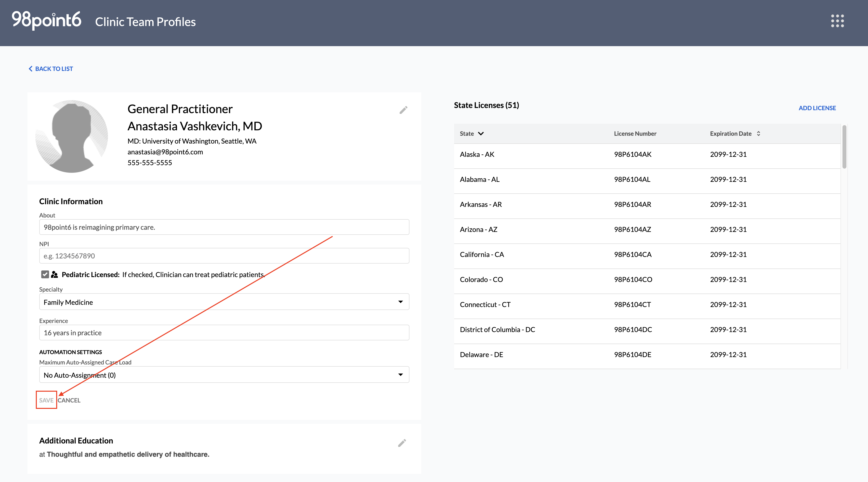Open the Maximum Auto-Assigned Case Load dropdown

224,375
